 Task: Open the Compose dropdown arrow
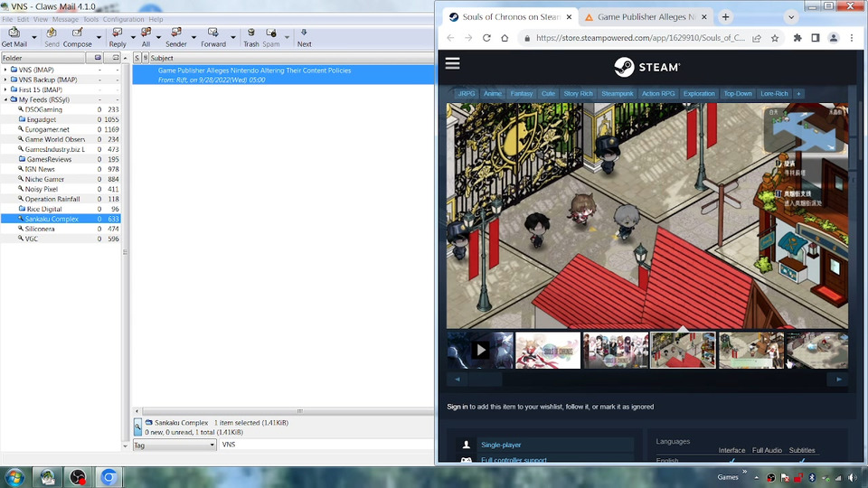[x=99, y=38]
